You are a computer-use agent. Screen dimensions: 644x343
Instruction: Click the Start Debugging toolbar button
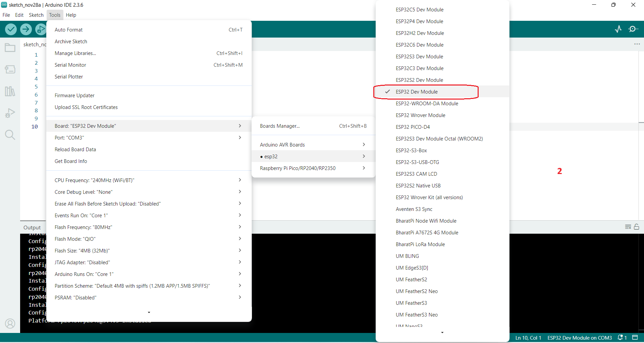(x=41, y=30)
